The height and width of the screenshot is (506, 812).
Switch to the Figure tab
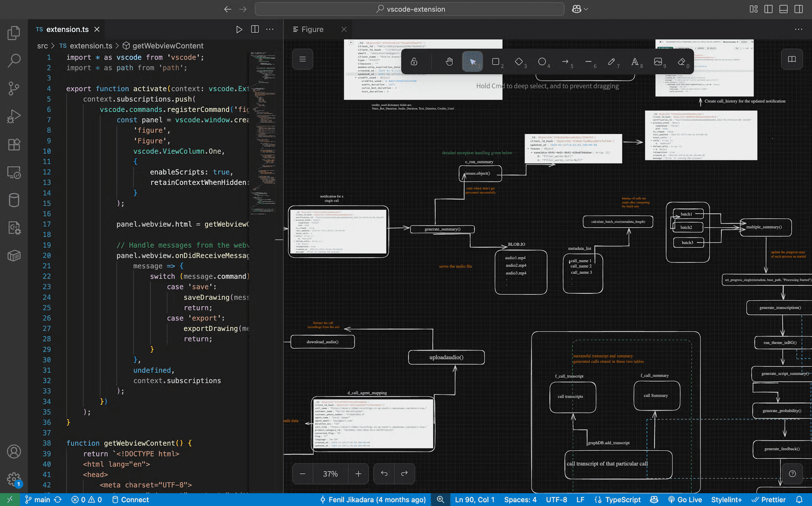coord(312,29)
